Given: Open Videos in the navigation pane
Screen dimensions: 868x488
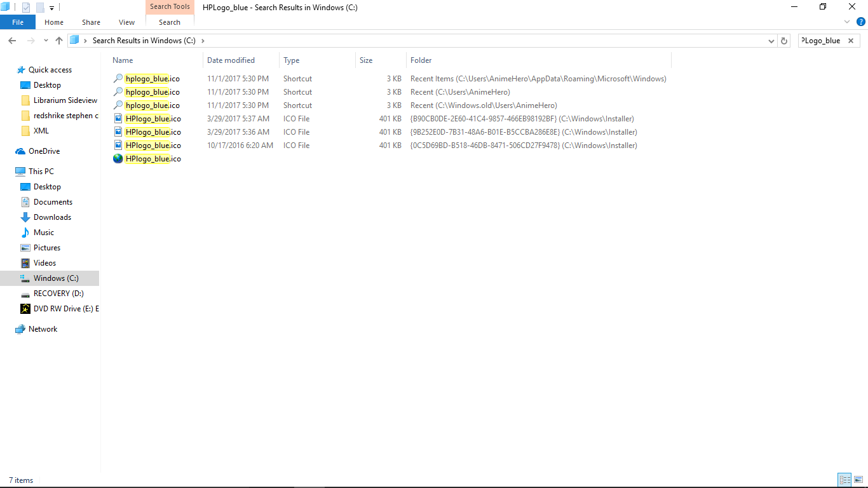Looking at the screenshot, I should 44,263.
